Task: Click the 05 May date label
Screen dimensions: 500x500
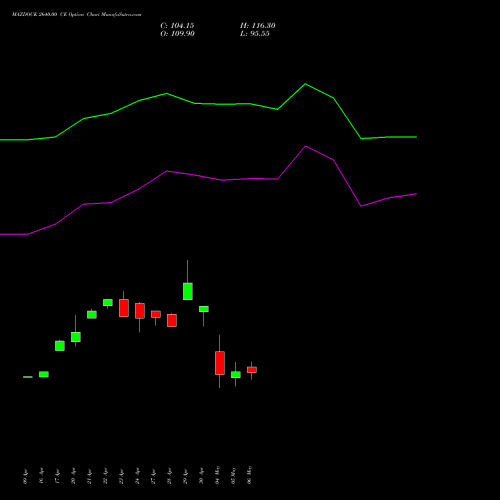Action: point(234,475)
